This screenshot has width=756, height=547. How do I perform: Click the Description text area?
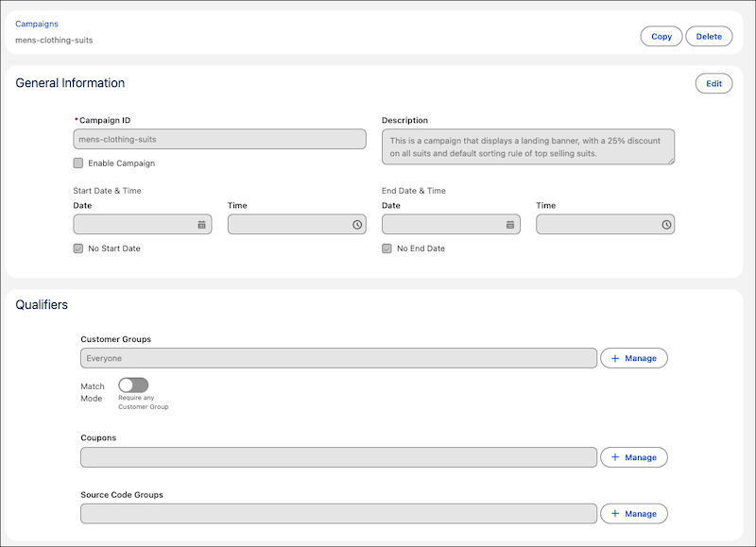click(528, 147)
